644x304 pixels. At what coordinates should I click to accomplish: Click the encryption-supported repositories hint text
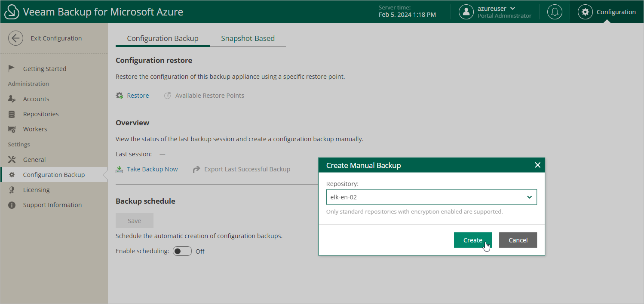tap(414, 212)
